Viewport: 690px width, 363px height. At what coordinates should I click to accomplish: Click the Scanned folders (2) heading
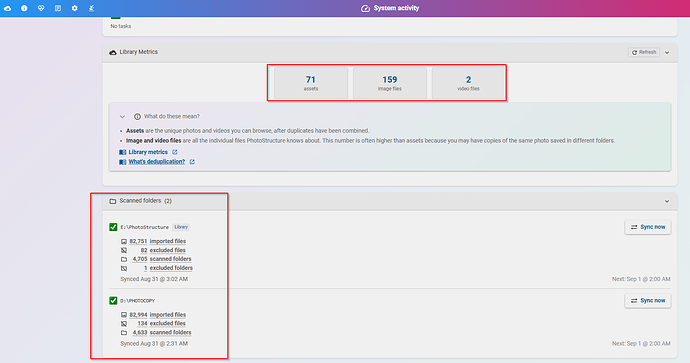coord(146,201)
